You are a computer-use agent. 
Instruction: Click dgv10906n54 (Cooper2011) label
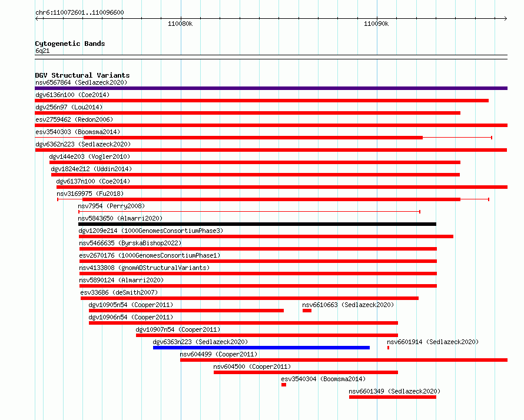(x=131, y=317)
